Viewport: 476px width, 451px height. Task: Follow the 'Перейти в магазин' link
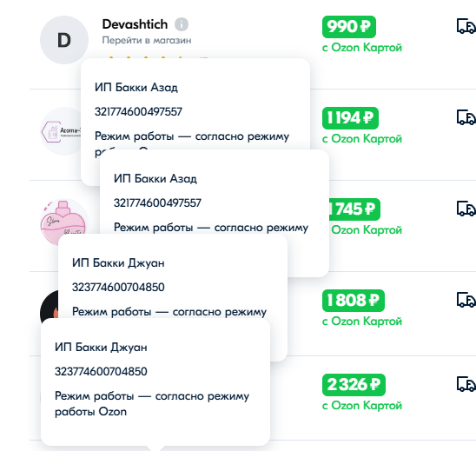point(147,40)
